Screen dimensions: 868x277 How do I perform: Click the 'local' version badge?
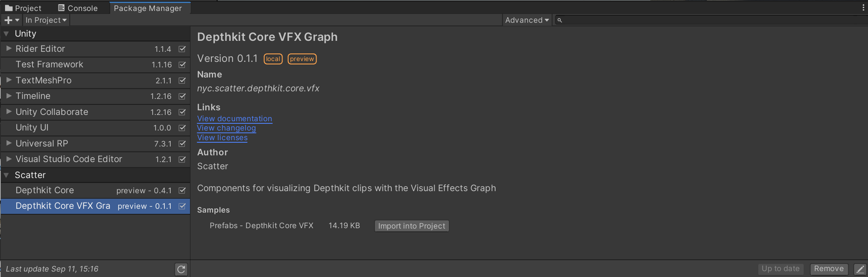(273, 59)
